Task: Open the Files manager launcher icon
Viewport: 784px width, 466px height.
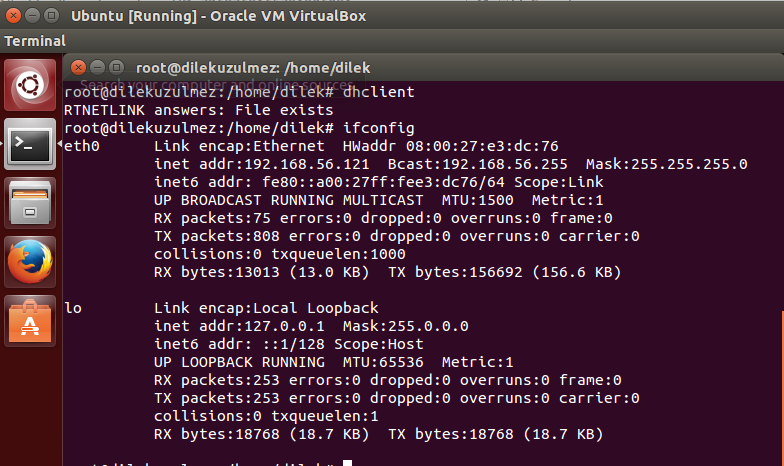Action: 30,204
